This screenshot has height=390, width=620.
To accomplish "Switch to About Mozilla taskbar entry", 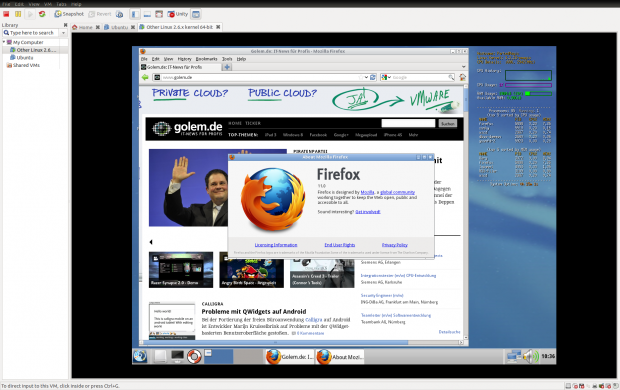I will coord(340,356).
